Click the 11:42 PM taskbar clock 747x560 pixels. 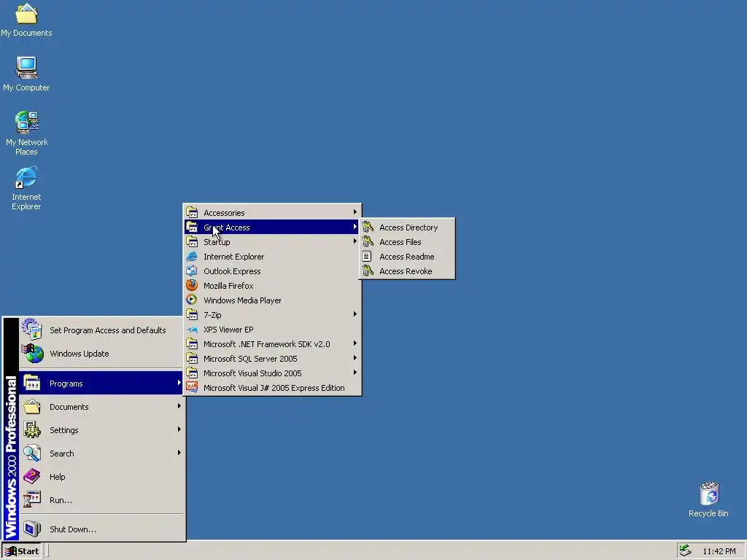click(x=719, y=551)
